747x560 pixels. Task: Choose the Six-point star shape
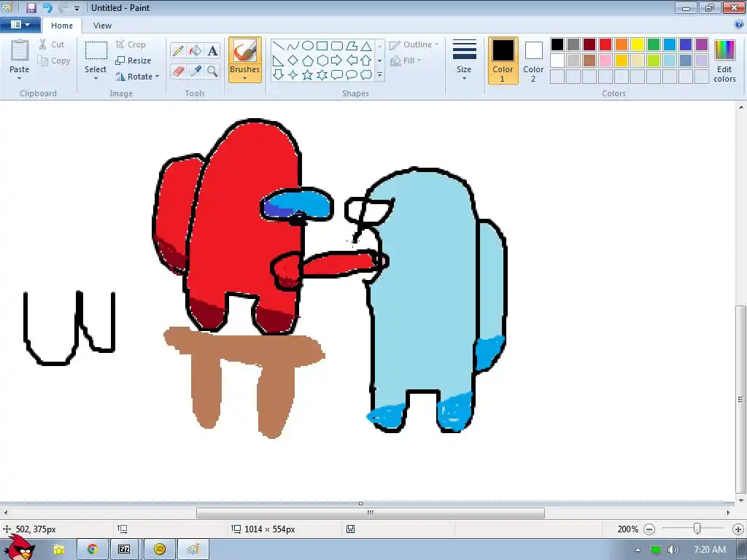click(322, 75)
